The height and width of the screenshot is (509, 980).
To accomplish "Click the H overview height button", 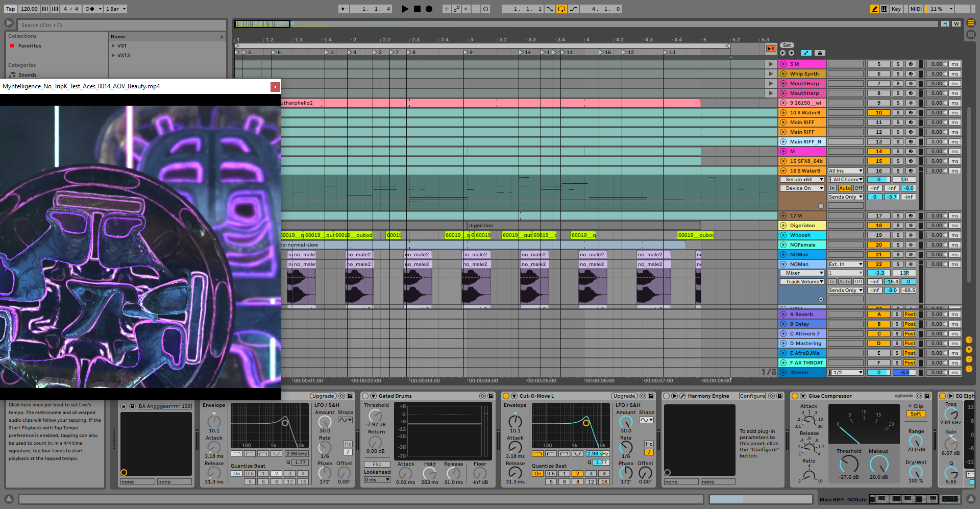I will point(945,23).
